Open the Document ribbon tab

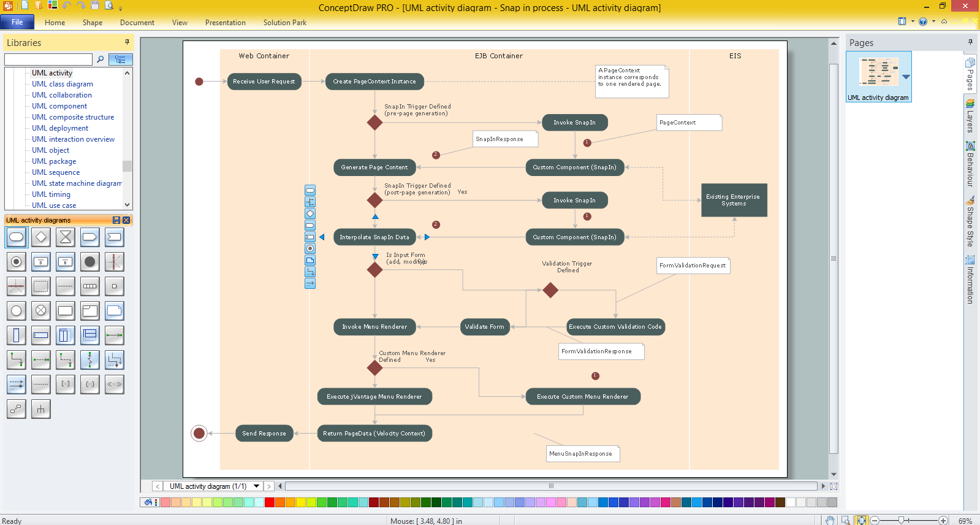(x=137, y=23)
